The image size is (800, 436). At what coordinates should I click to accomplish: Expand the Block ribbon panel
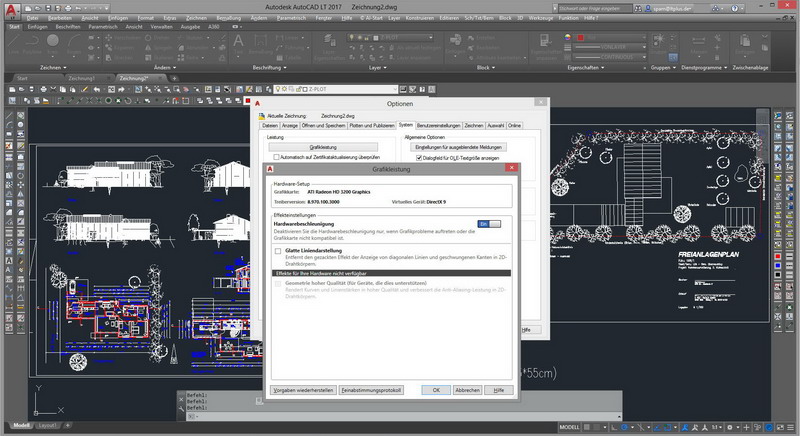click(x=486, y=67)
